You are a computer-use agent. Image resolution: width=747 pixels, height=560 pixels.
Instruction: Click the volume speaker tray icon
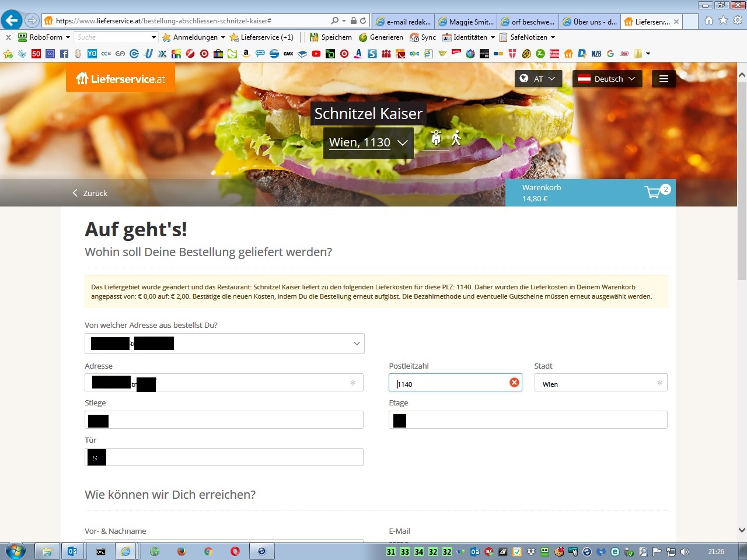[685, 552]
